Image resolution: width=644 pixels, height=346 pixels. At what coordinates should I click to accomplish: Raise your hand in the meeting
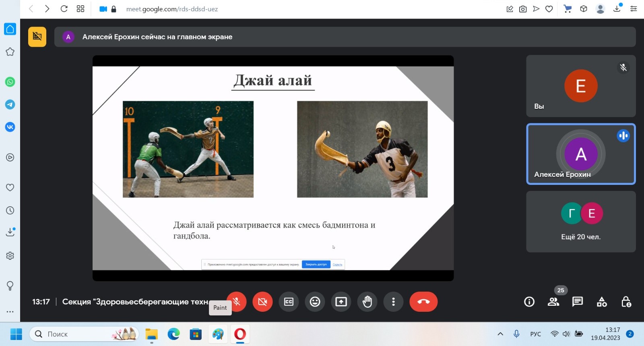point(367,302)
